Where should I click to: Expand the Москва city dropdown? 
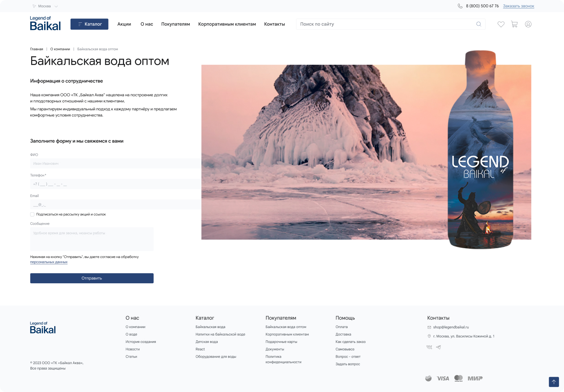(x=56, y=6)
